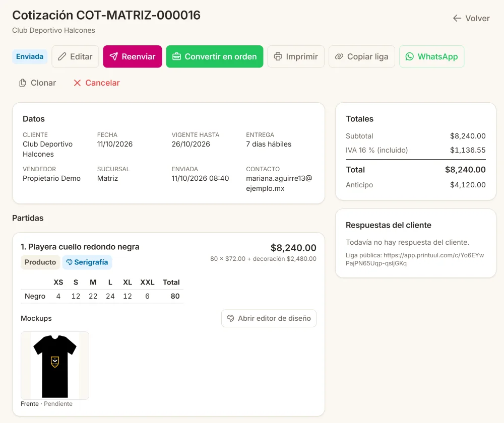Viewport: 504px width, 423px height.
Task: Click the XS quantity 4
Action: point(58,296)
